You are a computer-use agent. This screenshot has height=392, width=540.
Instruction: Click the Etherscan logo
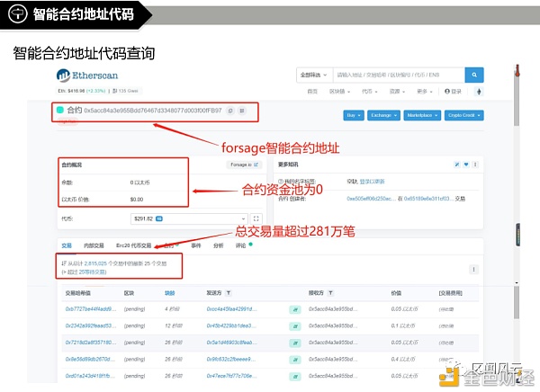pyautogui.click(x=87, y=76)
